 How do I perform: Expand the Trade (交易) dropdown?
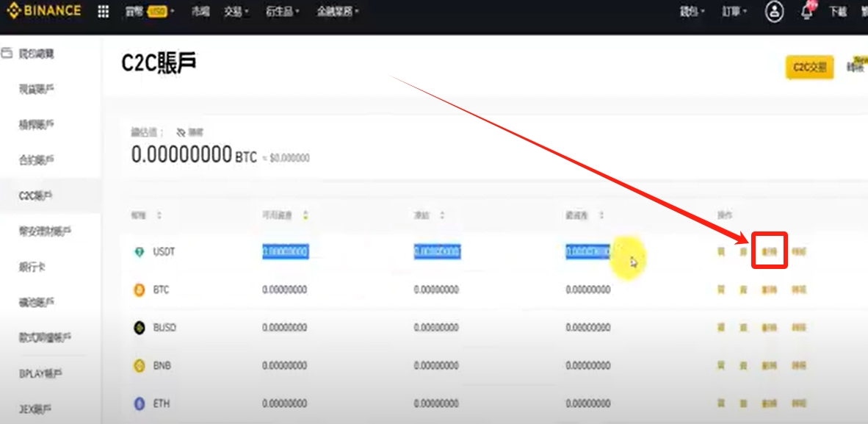click(236, 12)
